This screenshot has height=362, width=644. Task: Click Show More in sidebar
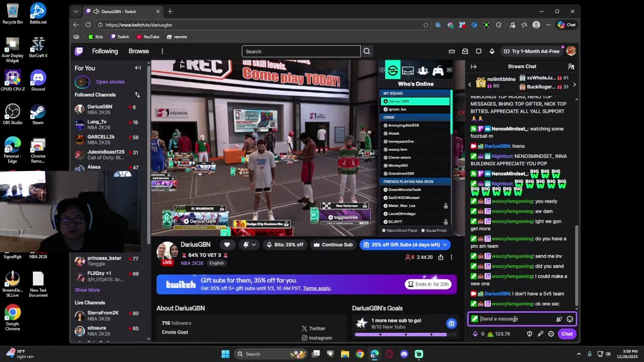click(x=87, y=290)
